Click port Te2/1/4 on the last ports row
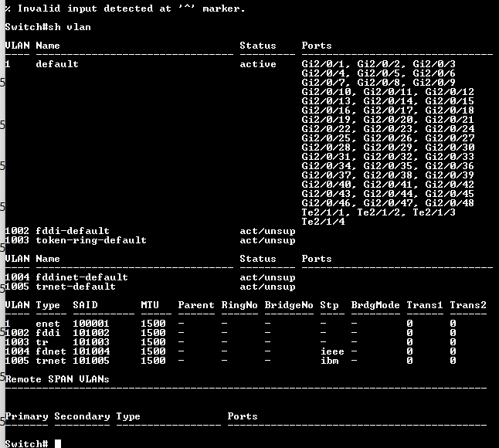Image resolution: width=499 pixels, height=448 pixels. (x=323, y=222)
